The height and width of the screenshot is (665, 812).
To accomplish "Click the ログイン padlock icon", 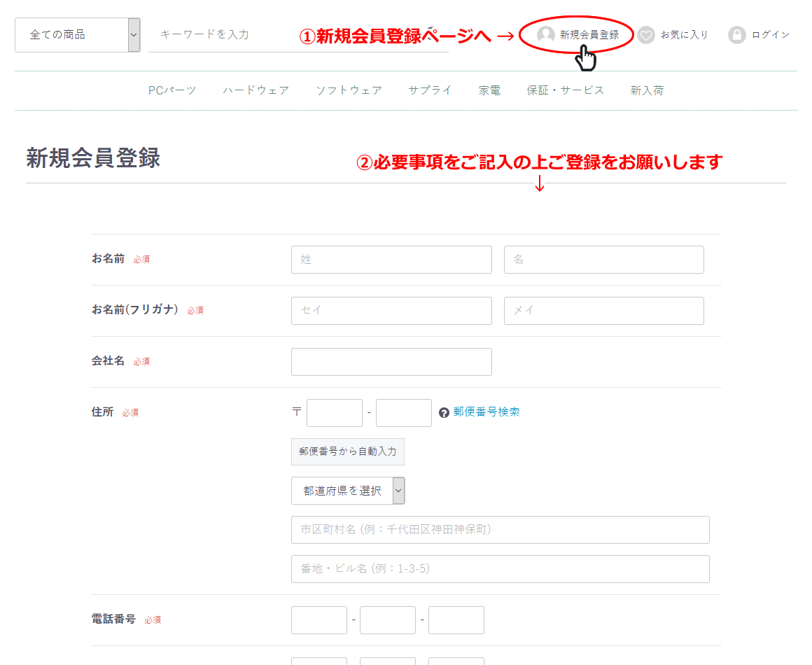I will (x=737, y=34).
